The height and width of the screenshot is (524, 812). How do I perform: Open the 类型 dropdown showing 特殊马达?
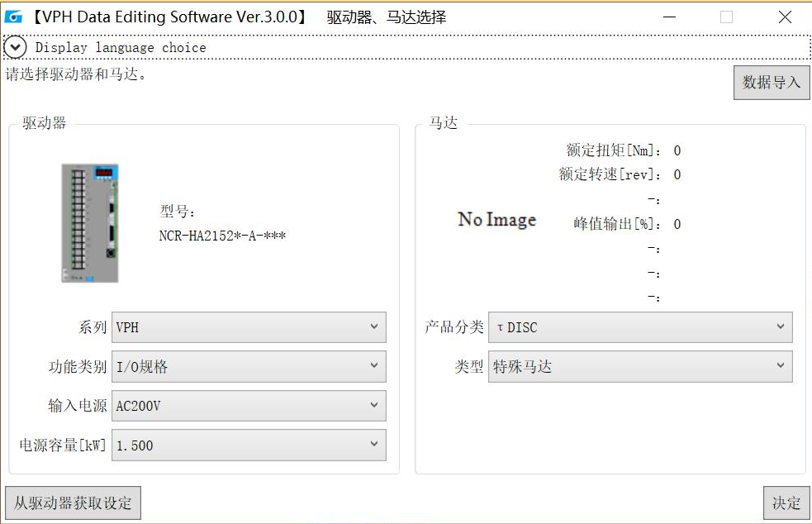640,367
